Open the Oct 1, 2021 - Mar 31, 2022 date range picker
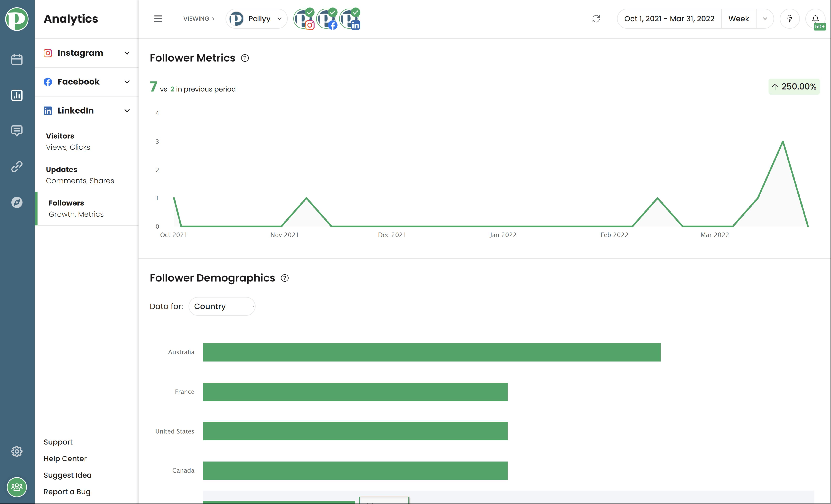 (x=669, y=19)
